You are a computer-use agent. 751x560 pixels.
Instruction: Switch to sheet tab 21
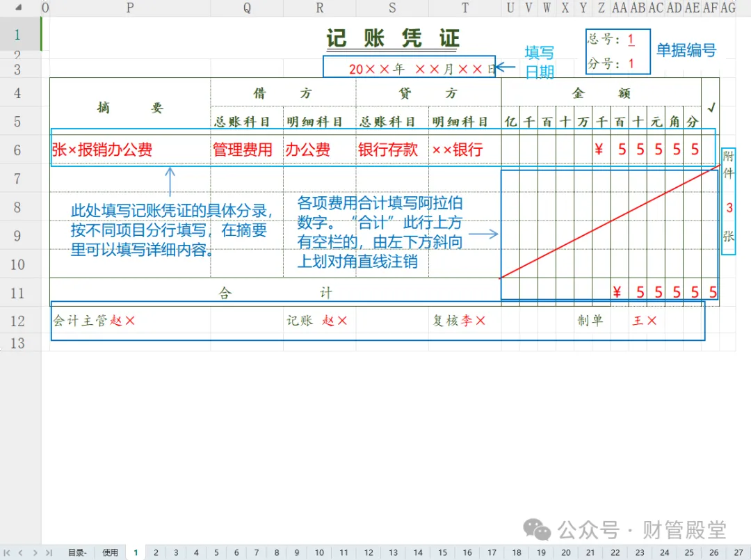[x=590, y=552]
